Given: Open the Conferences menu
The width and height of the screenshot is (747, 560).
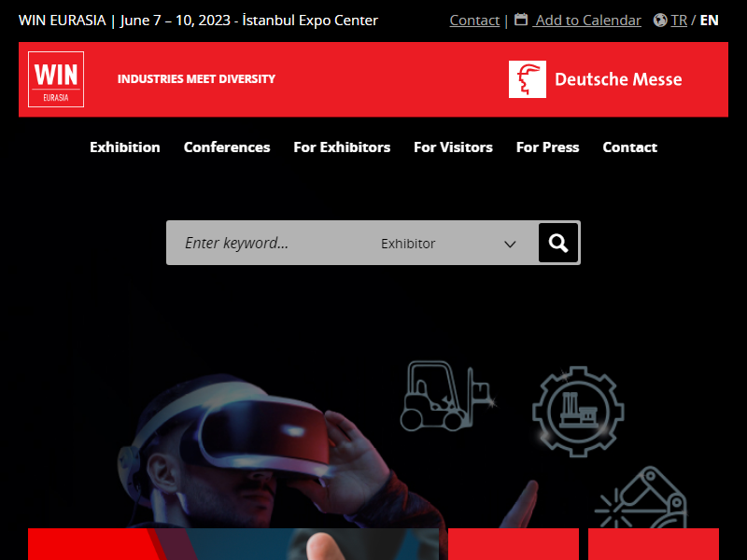Looking at the screenshot, I should pos(227,147).
